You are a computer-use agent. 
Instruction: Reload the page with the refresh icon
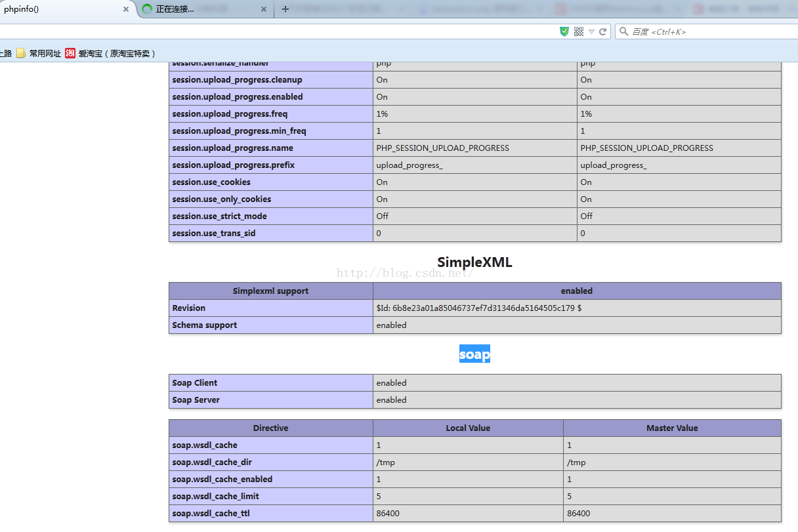pyautogui.click(x=602, y=31)
